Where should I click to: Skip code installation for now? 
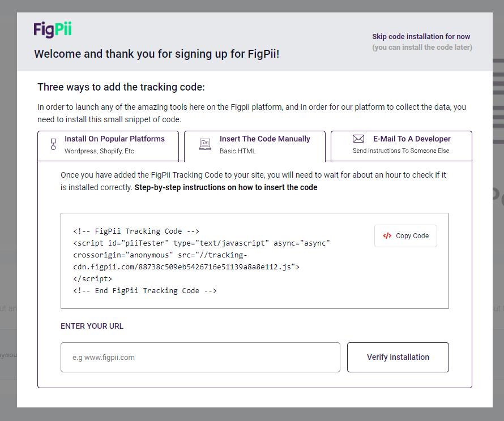[421, 37]
